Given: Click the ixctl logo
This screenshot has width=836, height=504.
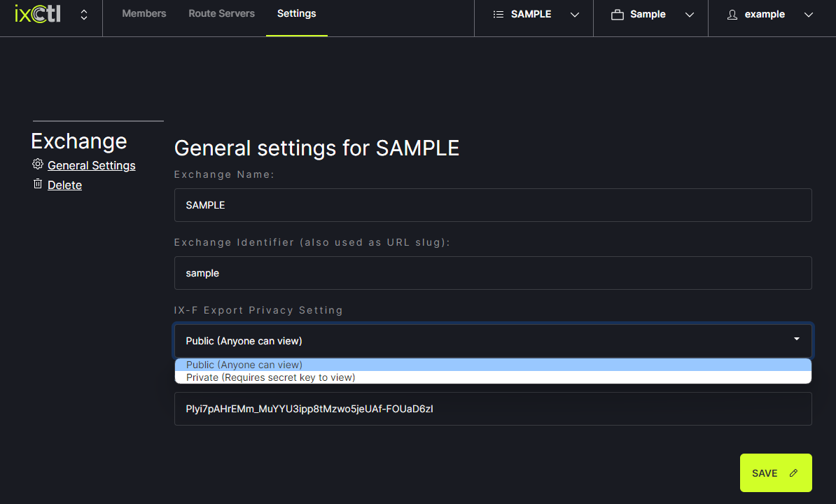Looking at the screenshot, I should click(x=38, y=14).
